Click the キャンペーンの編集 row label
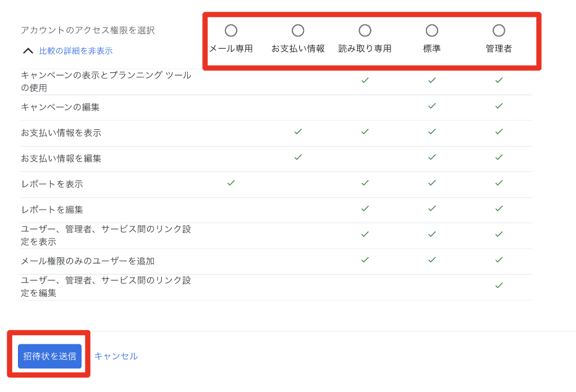Screen dimensions: 576x392 60,107
